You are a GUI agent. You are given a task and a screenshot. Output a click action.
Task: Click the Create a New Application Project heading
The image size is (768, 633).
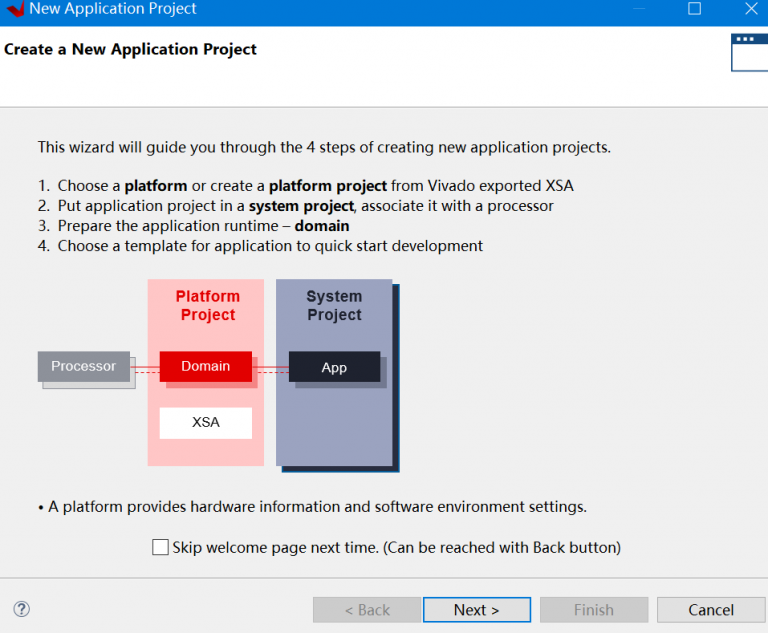(131, 49)
